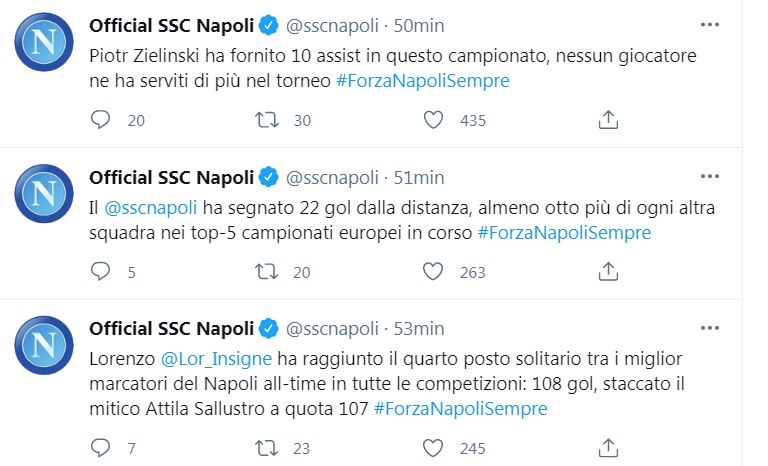Retweet the 22 long-distance goals tweet

coord(267,271)
